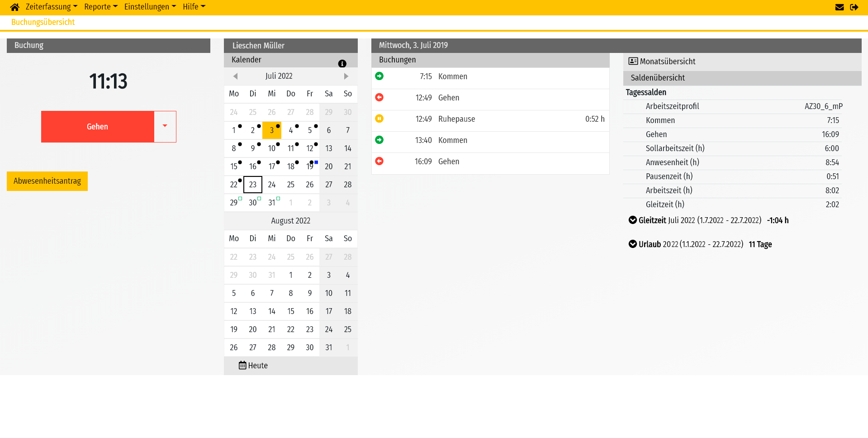The height and width of the screenshot is (438, 868).
Task: Expand the Urlaub 2022 summary
Action: (x=632, y=244)
